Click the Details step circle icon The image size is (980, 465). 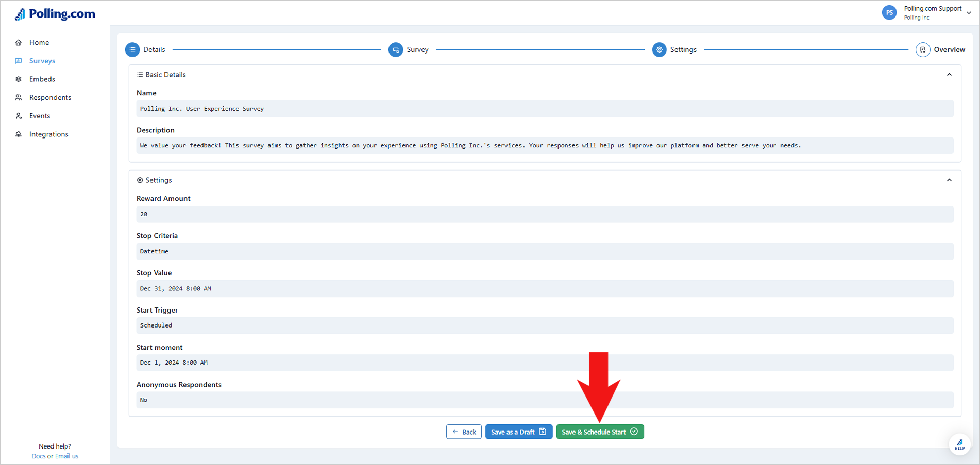click(132, 49)
